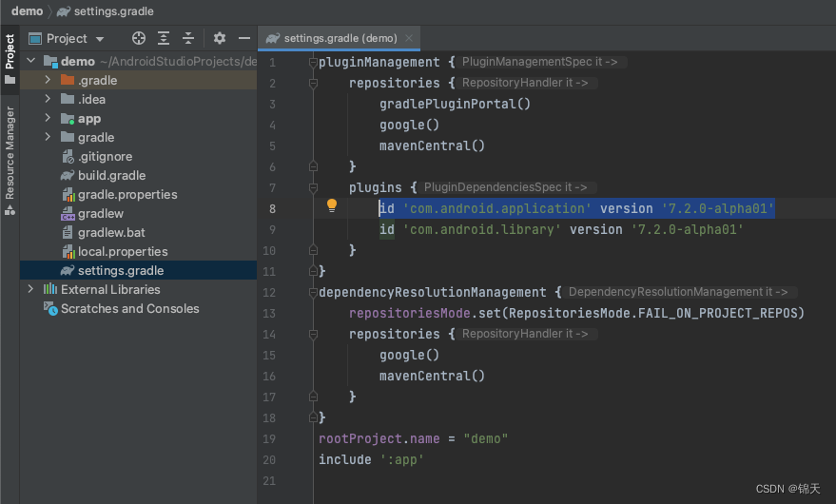Click gradlePluginPortal() on line 3
This screenshot has width=836, height=504.
coord(455,104)
